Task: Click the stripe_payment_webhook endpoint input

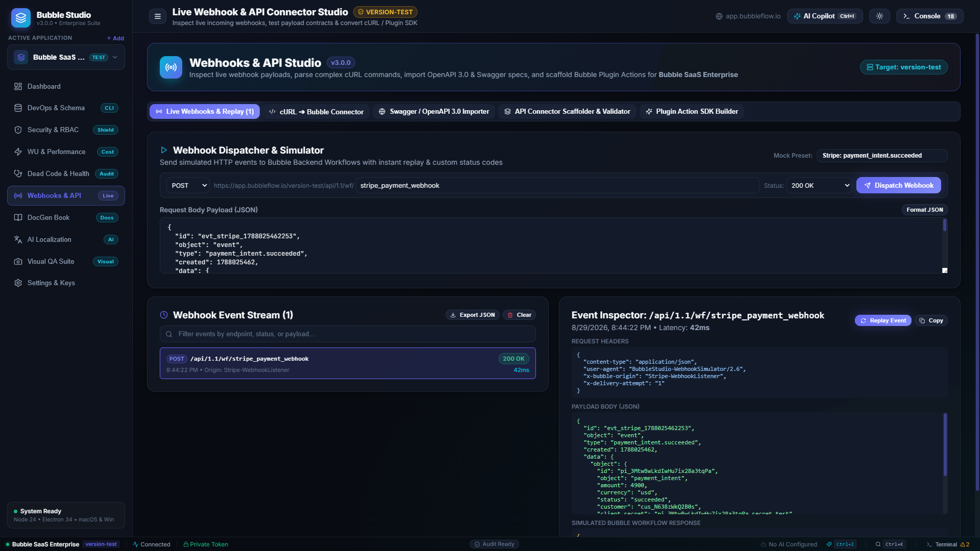Action: [558, 186]
